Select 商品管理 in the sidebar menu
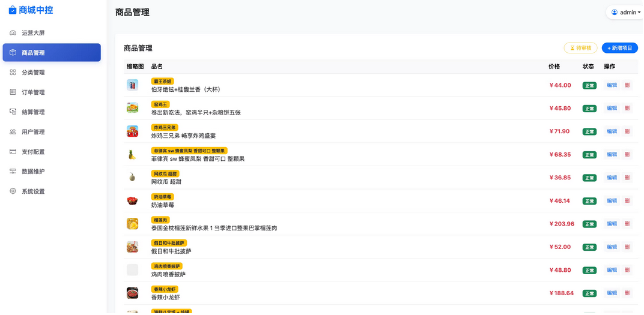The width and height of the screenshot is (644, 315). [52, 53]
